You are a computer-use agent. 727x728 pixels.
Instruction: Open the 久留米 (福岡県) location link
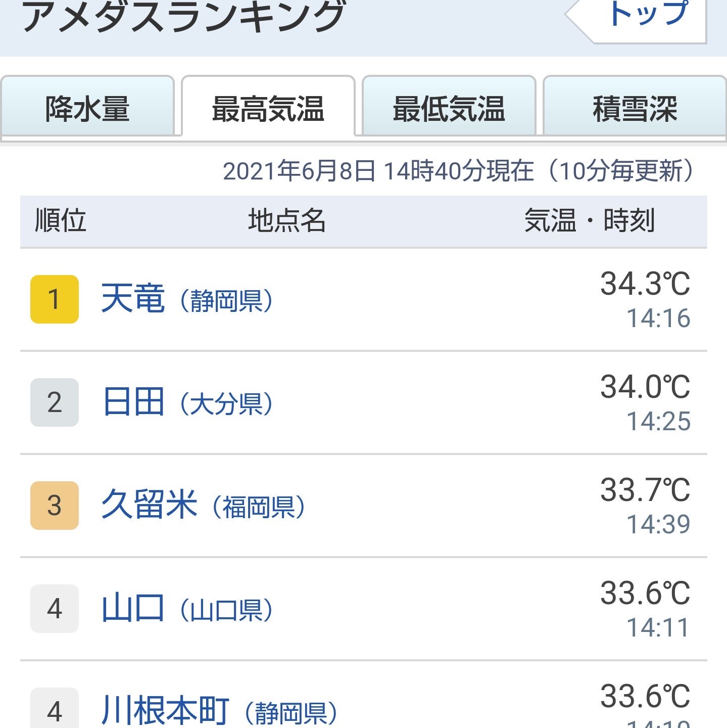coord(203,506)
